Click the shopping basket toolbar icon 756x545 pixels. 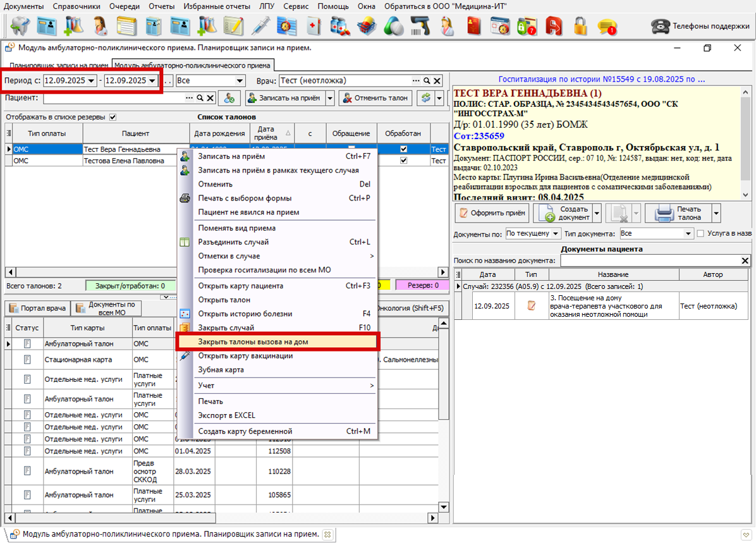click(365, 26)
